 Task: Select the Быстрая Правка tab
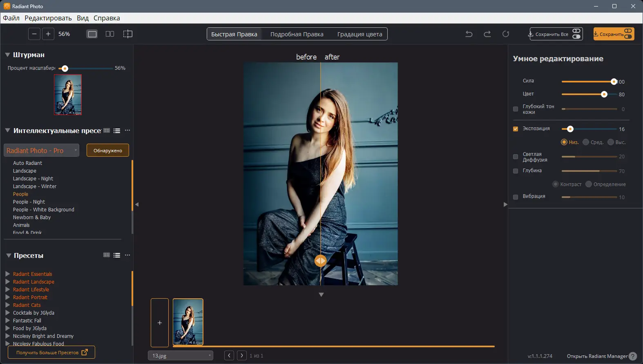click(234, 34)
